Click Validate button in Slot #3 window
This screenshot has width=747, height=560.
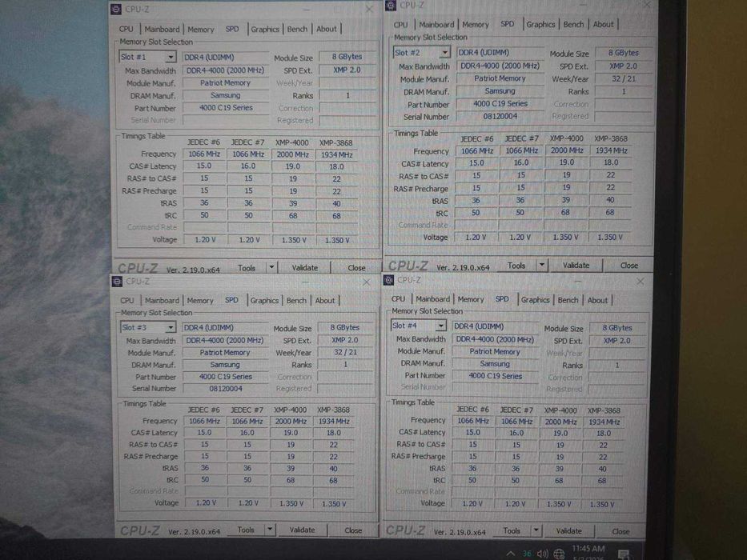pos(302,530)
